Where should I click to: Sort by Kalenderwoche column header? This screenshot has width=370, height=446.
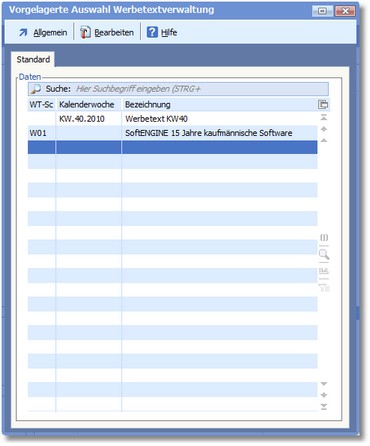(88, 105)
